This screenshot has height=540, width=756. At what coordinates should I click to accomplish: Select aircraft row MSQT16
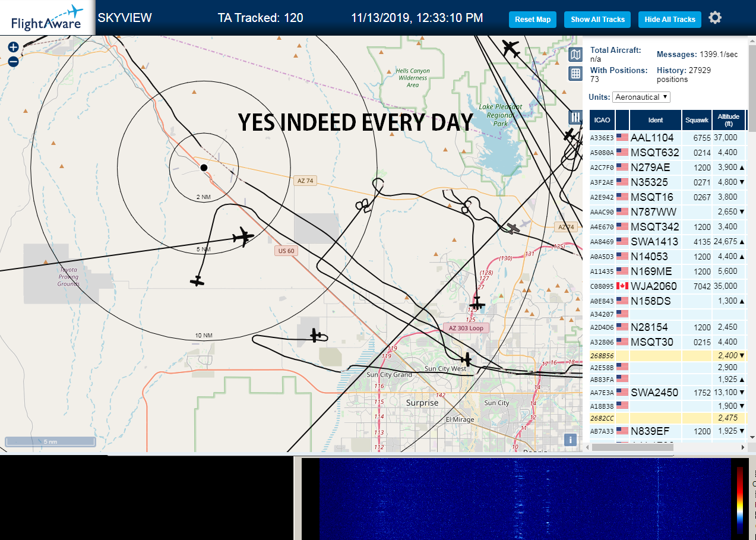(668, 197)
